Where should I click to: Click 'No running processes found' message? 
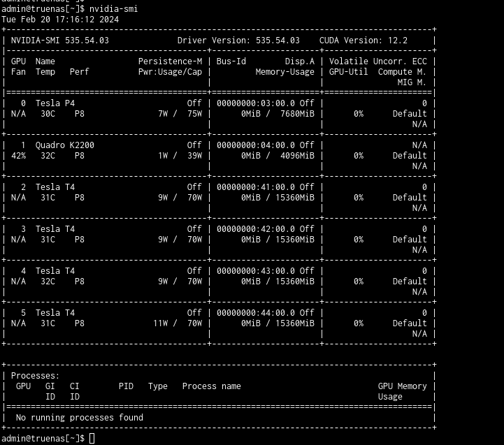(80, 418)
